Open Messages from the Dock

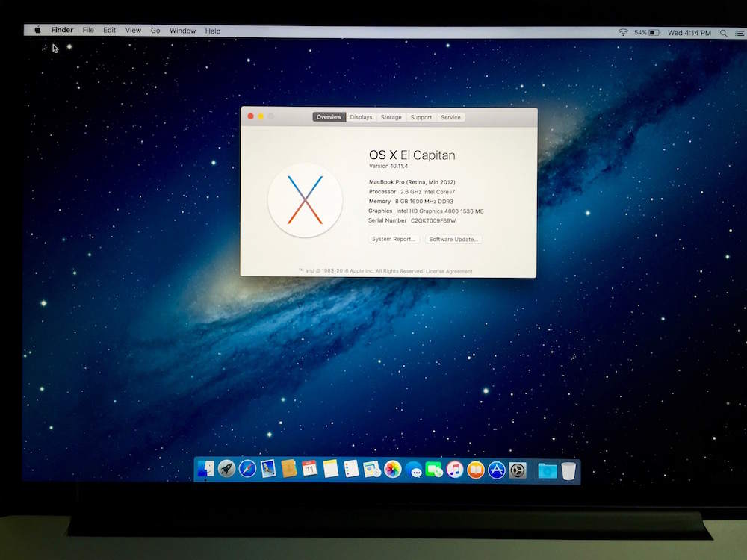pos(414,470)
